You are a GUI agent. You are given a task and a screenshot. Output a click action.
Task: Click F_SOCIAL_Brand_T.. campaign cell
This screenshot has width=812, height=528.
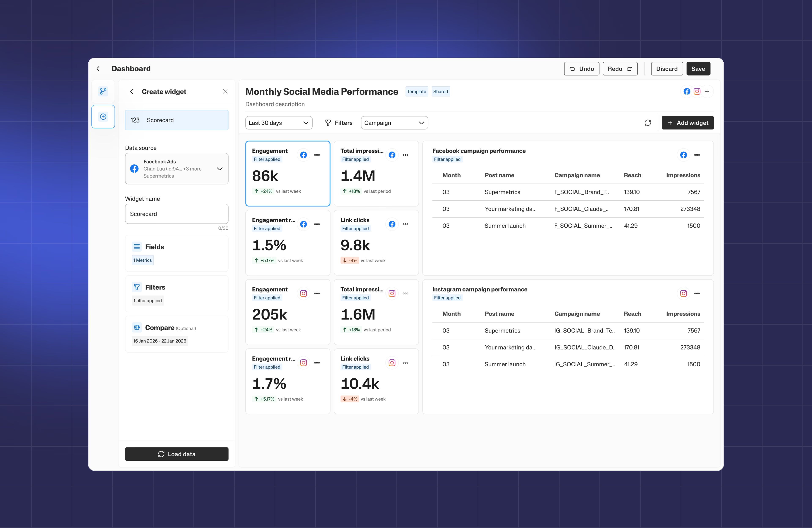click(581, 192)
